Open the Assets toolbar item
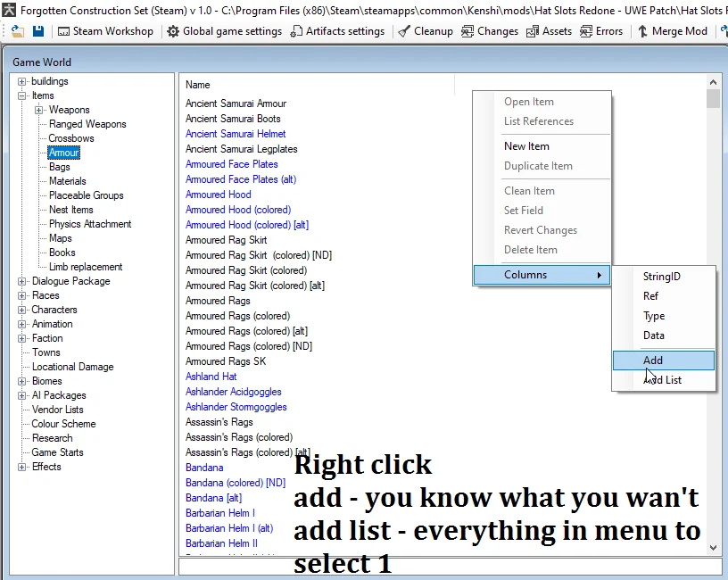728x580 pixels. pos(549,31)
